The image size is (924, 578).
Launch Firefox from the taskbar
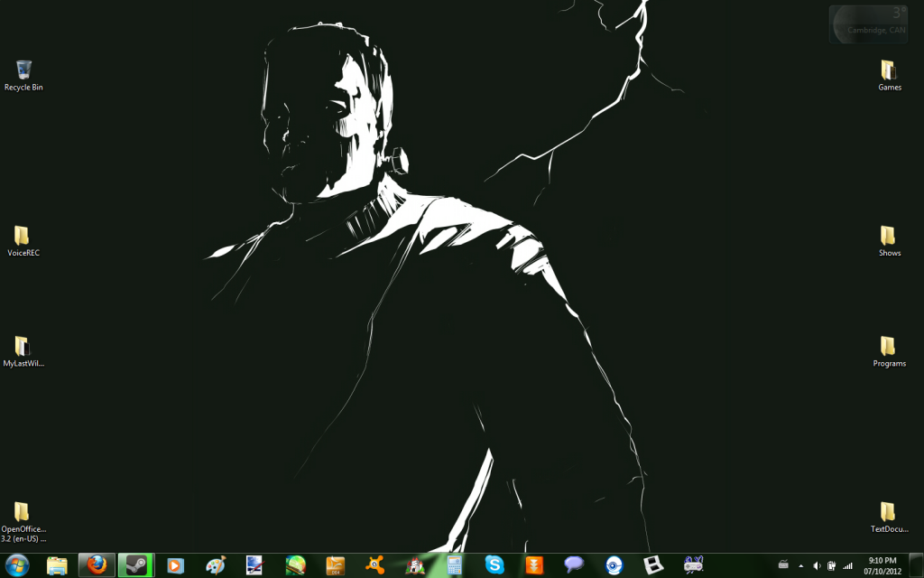tap(97, 565)
